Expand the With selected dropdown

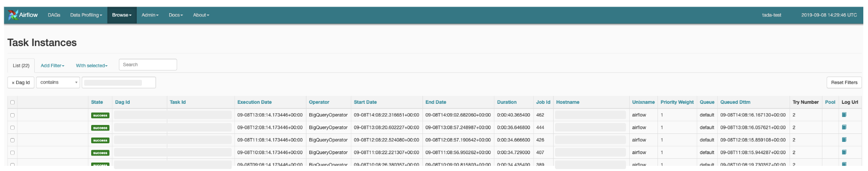coord(92,66)
